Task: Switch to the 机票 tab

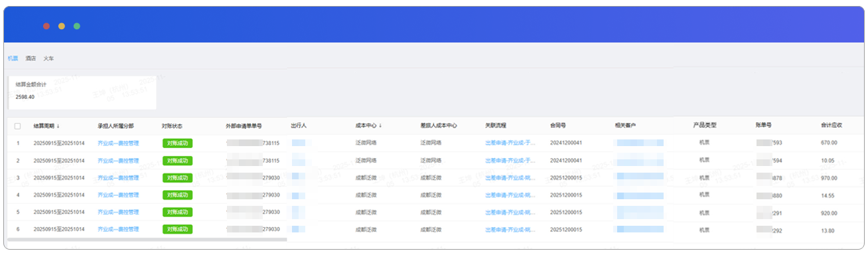Action: click(x=13, y=58)
